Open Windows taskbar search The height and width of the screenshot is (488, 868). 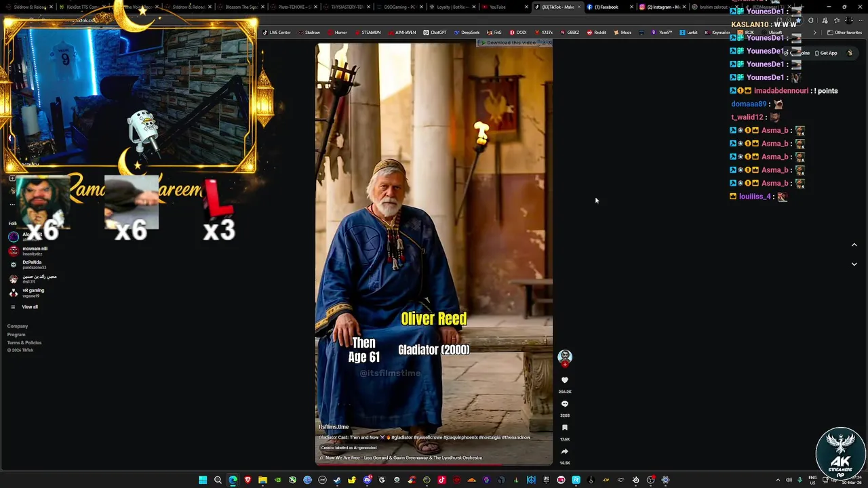pyautogui.click(x=218, y=480)
